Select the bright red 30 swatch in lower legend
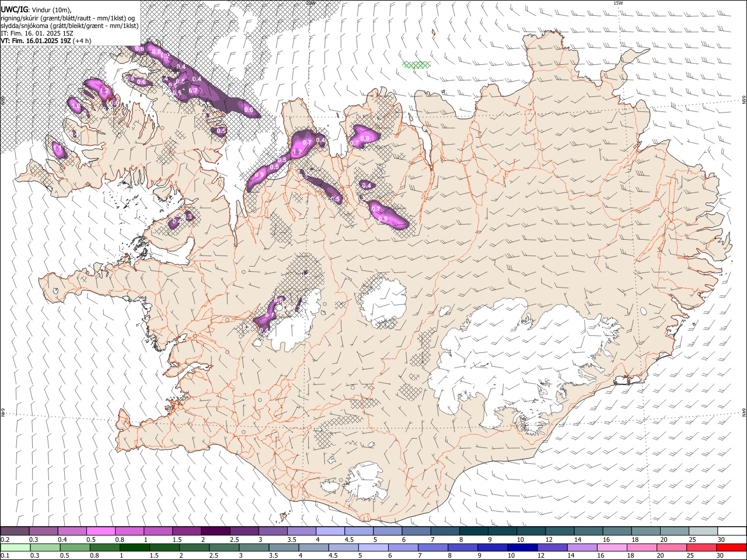The width and height of the screenshot is (747, 560). tap(731, 547)
